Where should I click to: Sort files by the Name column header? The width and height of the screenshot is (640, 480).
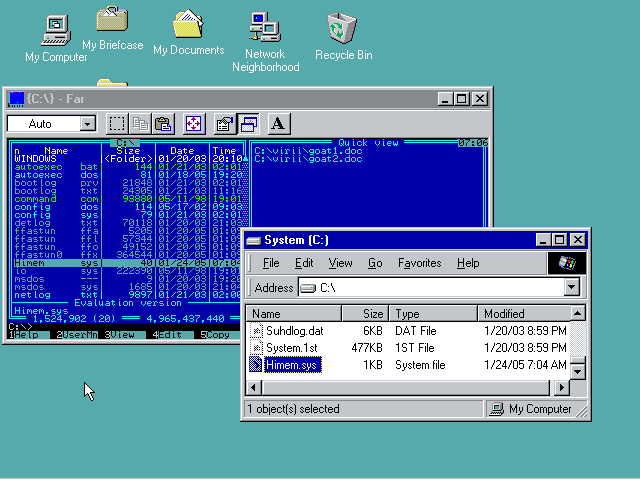[x=293, y=313]
